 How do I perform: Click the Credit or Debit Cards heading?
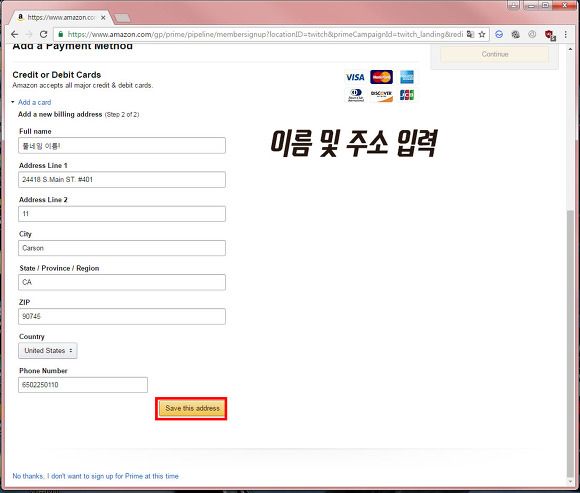click(57, 75)
